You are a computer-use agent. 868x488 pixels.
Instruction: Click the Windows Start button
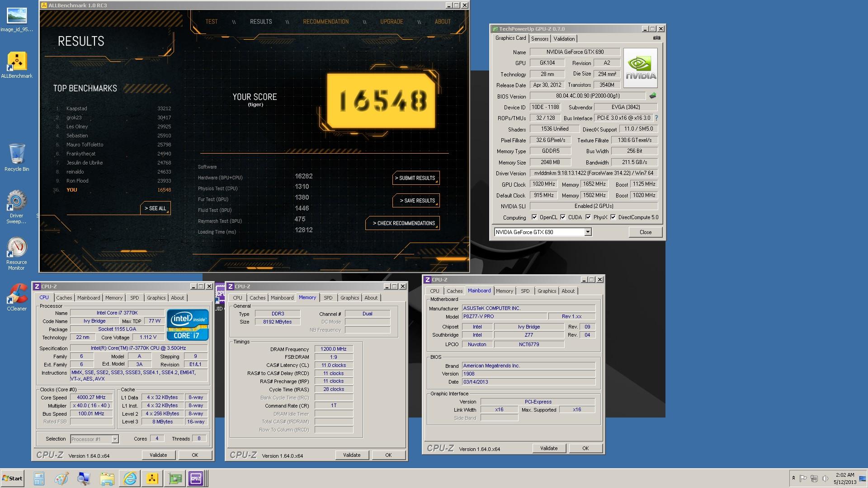12,479
